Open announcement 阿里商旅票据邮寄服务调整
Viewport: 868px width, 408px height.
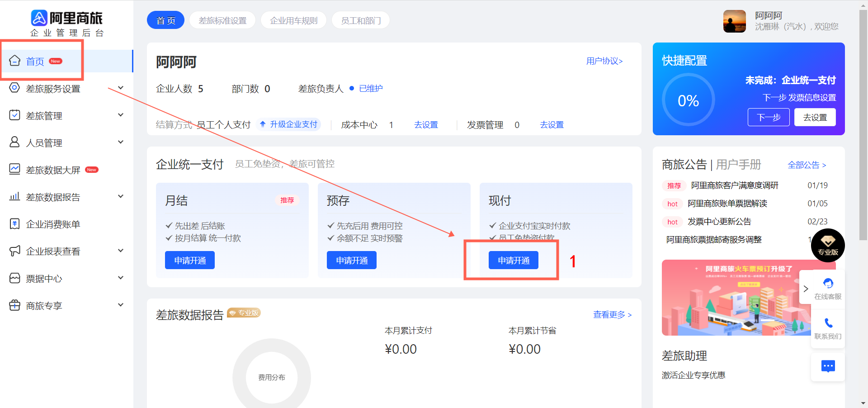714,240
